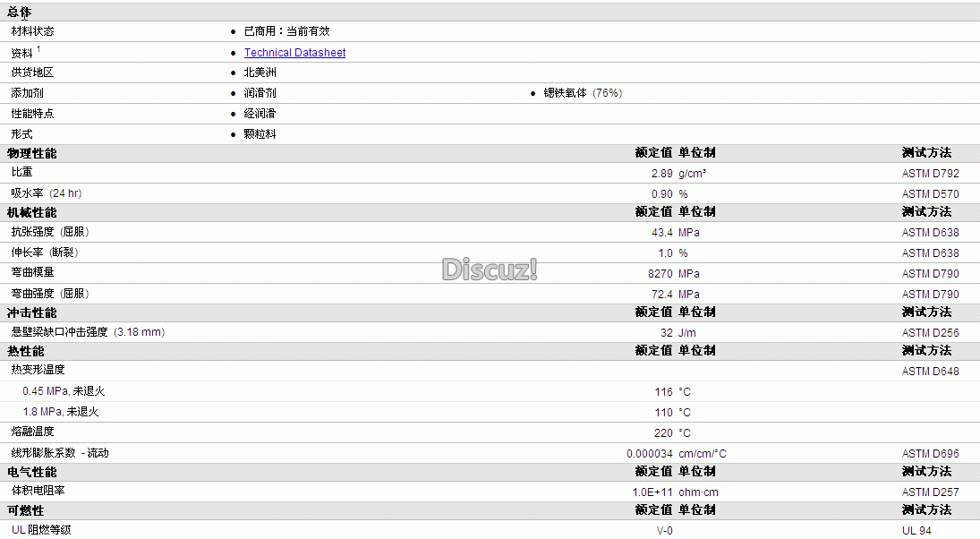Select the 0.90 water absorption value
980x539 pixels.
pyautogui.click(x=662, y=194)
